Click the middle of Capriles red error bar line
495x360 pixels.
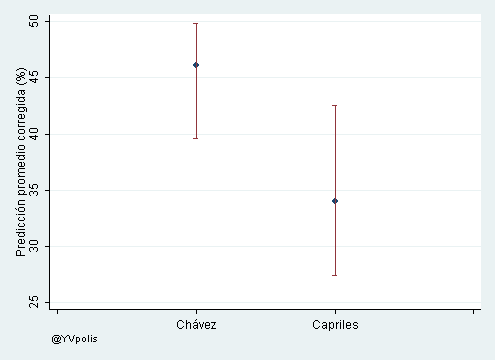tap(335, 190)
